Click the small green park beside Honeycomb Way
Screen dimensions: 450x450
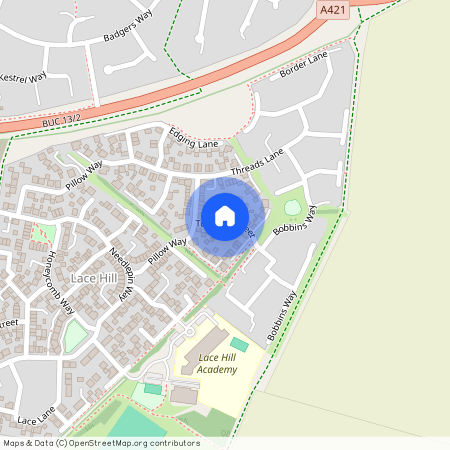click(75, 336)
